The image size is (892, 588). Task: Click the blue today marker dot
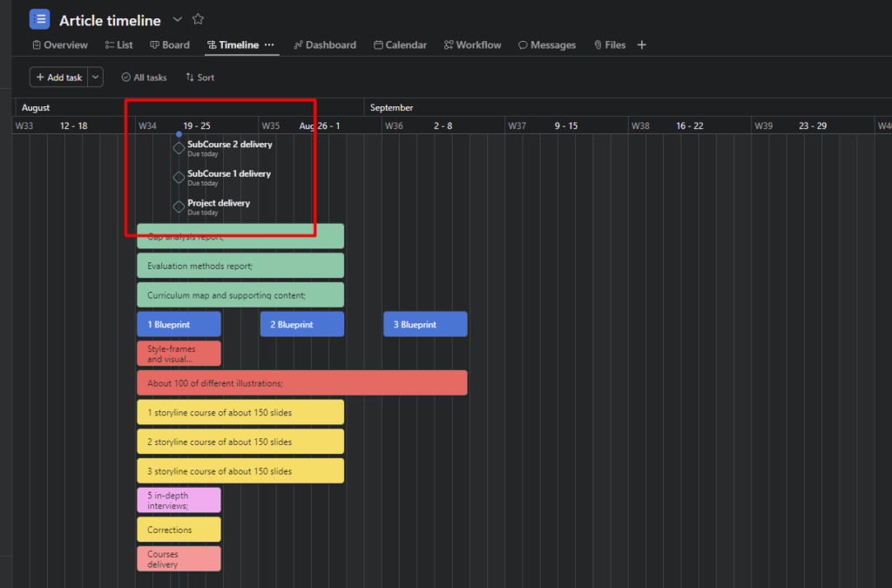coord(179,134)
